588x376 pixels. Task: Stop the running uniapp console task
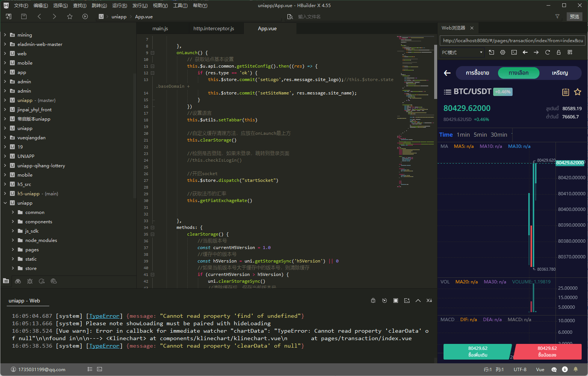coord(396,301)
